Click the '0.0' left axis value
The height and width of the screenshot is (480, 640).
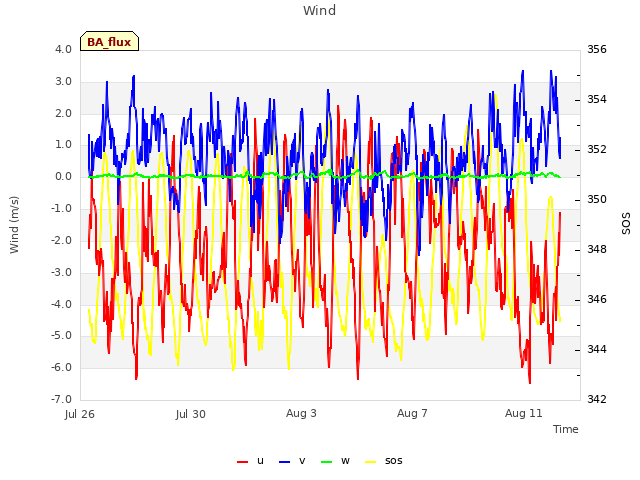[x=63, y=177]
